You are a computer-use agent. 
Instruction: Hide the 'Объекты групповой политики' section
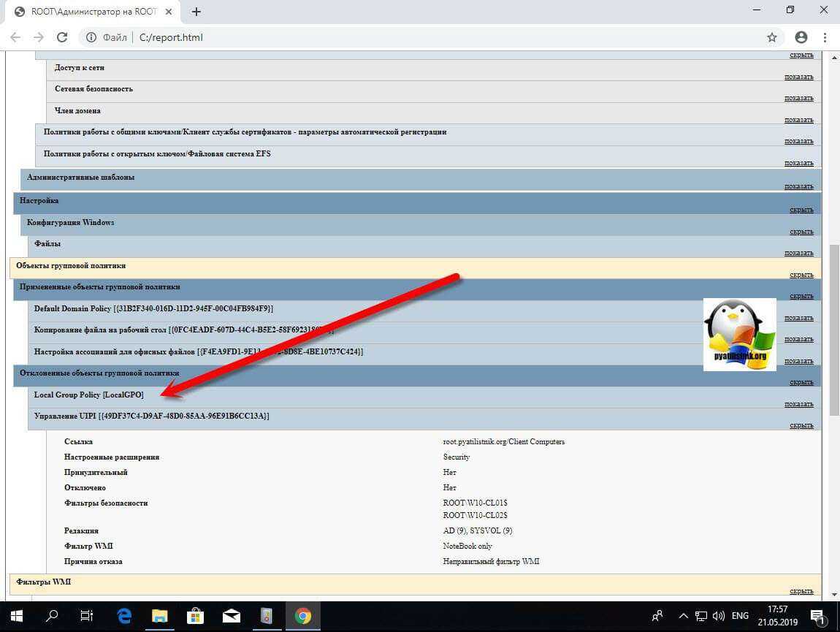pyautogui.click(x=801, y=275)
